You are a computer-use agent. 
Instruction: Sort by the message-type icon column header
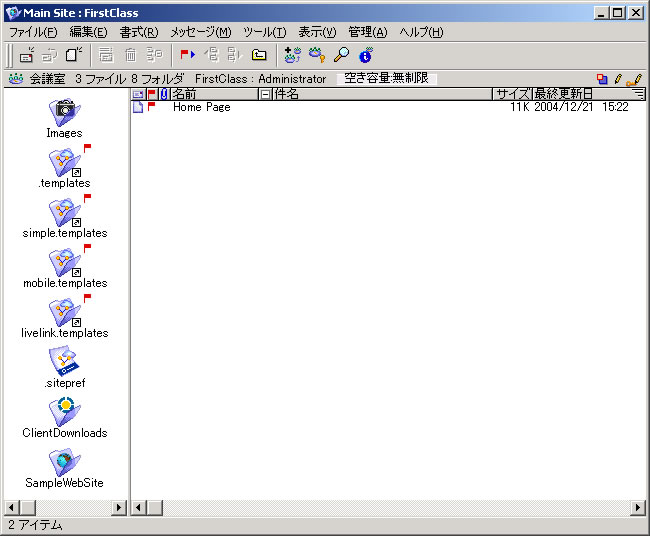point(138,94)
